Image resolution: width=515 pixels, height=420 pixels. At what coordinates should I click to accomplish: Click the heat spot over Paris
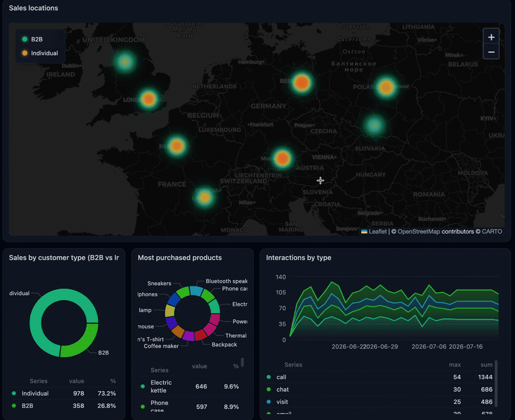pyautogui.click(x=176, y=146)
